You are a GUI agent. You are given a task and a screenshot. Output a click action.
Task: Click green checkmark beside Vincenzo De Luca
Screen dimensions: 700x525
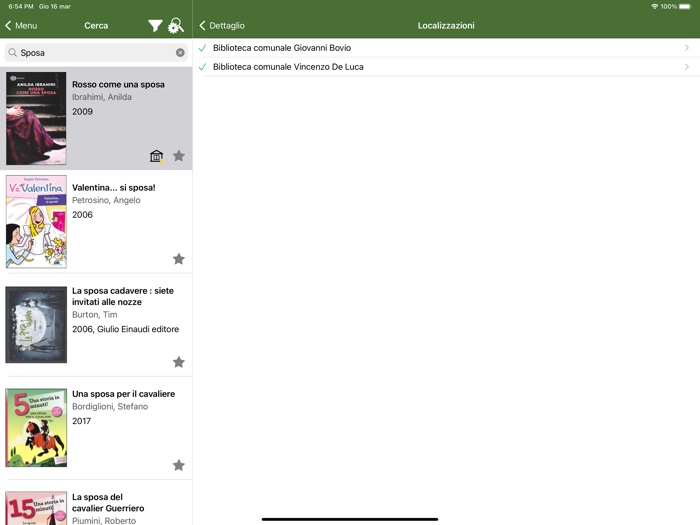coord(202,67)
